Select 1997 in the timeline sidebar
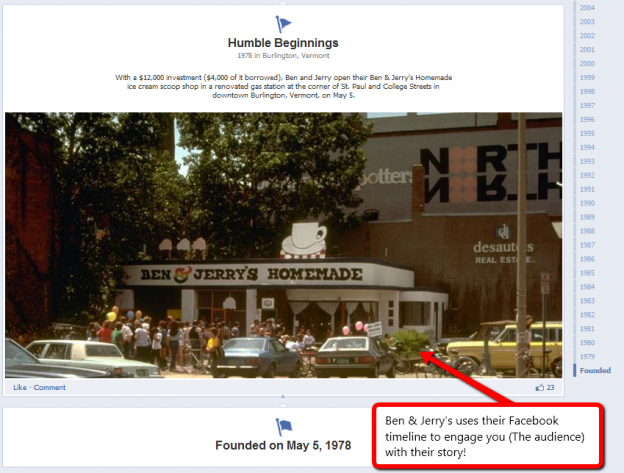624x473 pixels. click(x=587, y=105)
